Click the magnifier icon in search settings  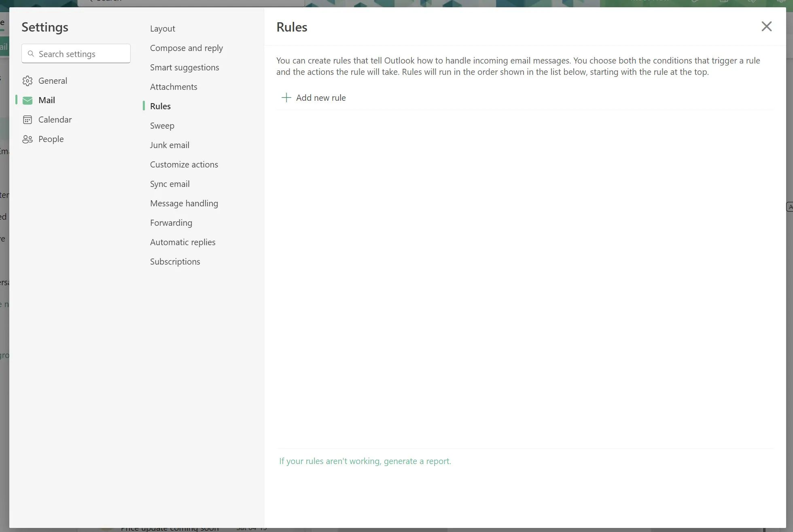[x=31, y=54]
